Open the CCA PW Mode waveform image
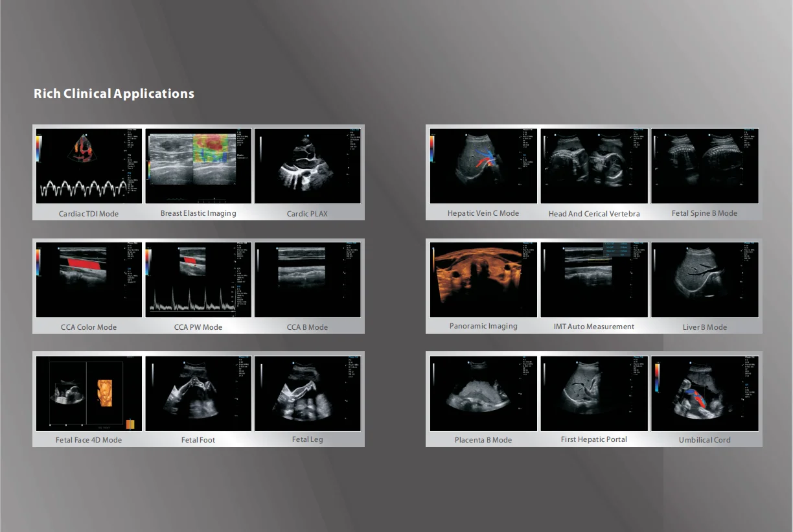The height and width of the screenshot is (532, 793). 198,280
